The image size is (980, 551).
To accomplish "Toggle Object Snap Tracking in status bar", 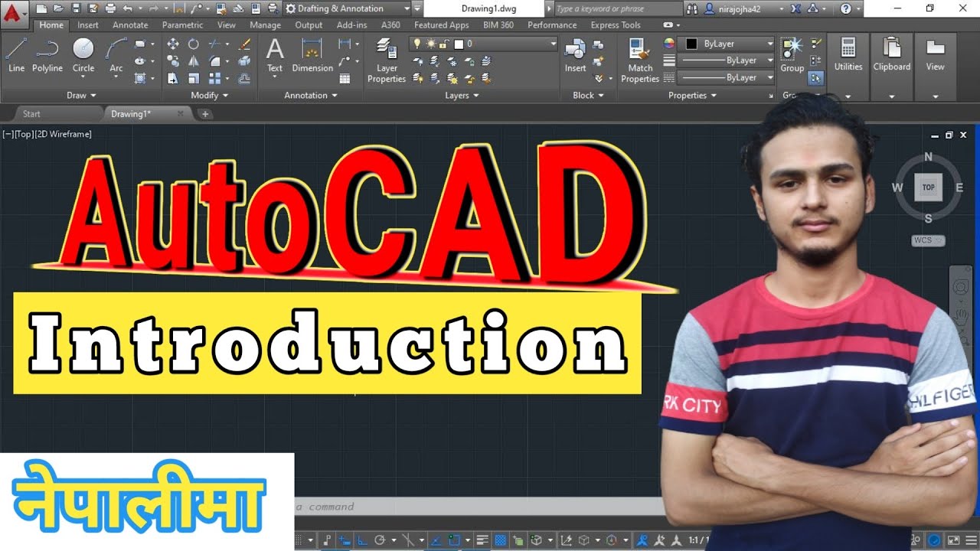I will pos(434,540).
